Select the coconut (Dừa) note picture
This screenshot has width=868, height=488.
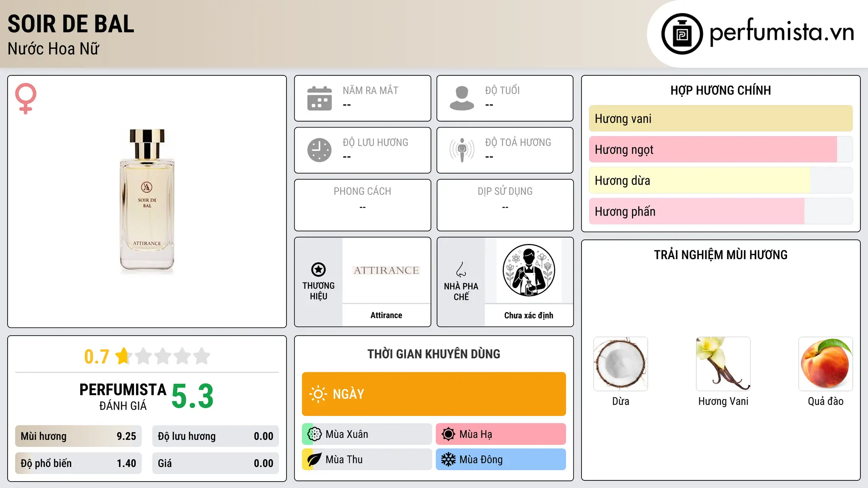point(621,364)
